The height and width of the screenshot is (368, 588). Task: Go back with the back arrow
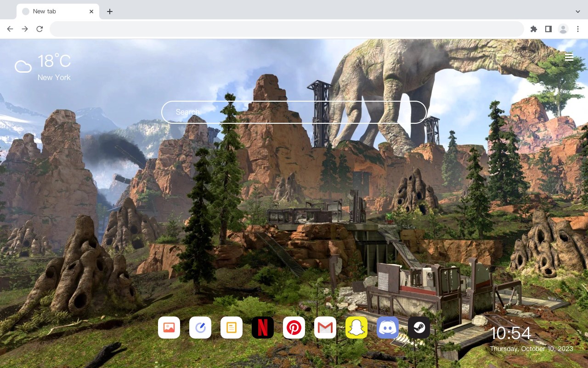click(10, 29)
